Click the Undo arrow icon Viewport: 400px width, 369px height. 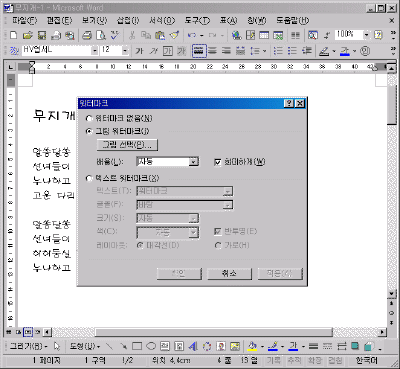(192, 35)
